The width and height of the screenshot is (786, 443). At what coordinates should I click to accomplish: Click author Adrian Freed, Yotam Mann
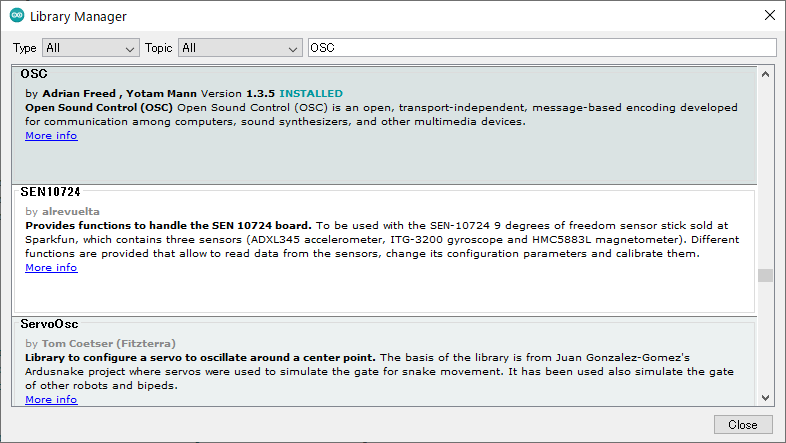click(x=119, y=93)
